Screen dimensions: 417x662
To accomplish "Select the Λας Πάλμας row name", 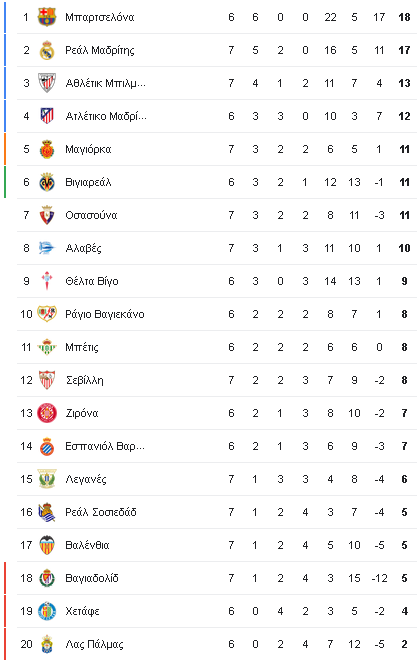I will [94, 644].
